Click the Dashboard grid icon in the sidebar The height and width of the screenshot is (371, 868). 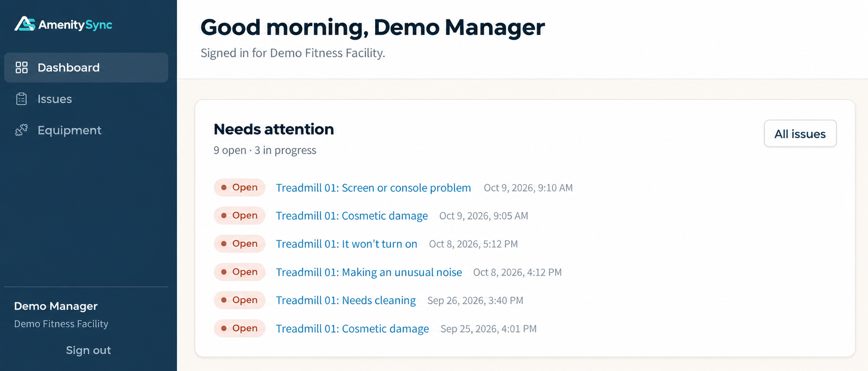21,67
